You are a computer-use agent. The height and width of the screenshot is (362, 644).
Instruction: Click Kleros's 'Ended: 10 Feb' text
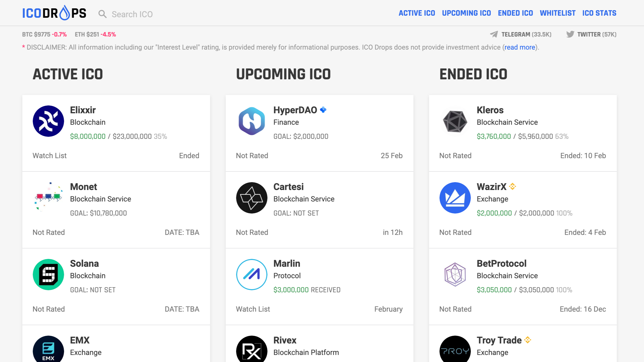pos(583,156)
